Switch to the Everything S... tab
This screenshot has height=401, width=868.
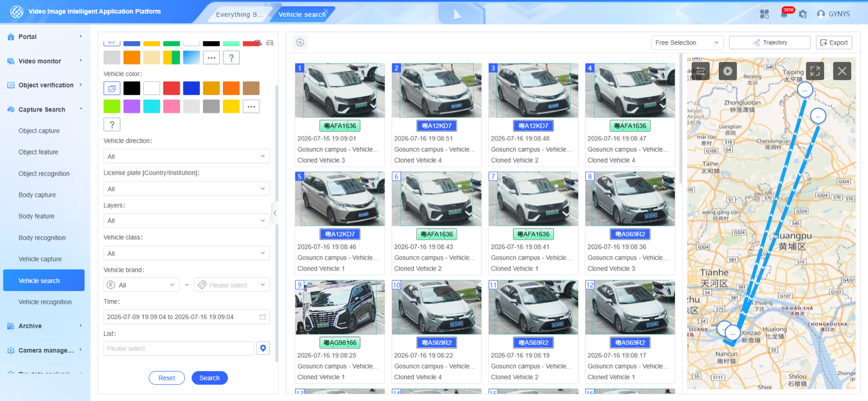(239, 15)
